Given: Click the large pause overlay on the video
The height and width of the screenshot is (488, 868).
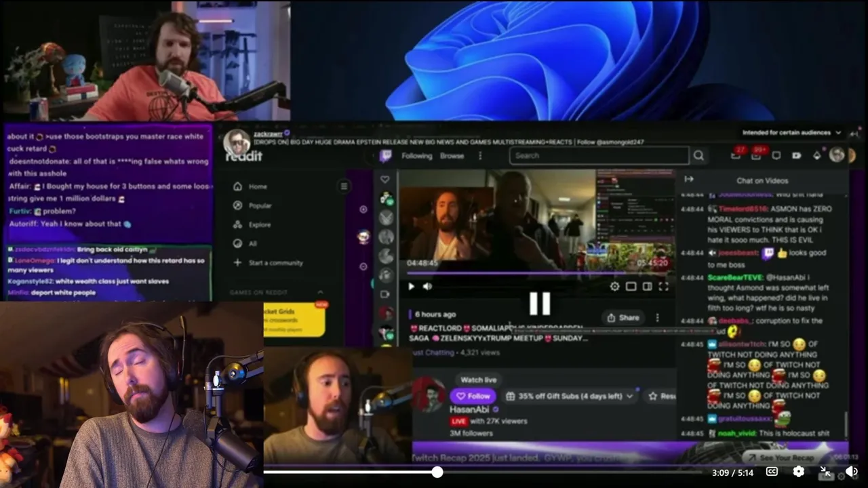Looking at the screenshot, I should pyautogui.click(x=539, y=304).
